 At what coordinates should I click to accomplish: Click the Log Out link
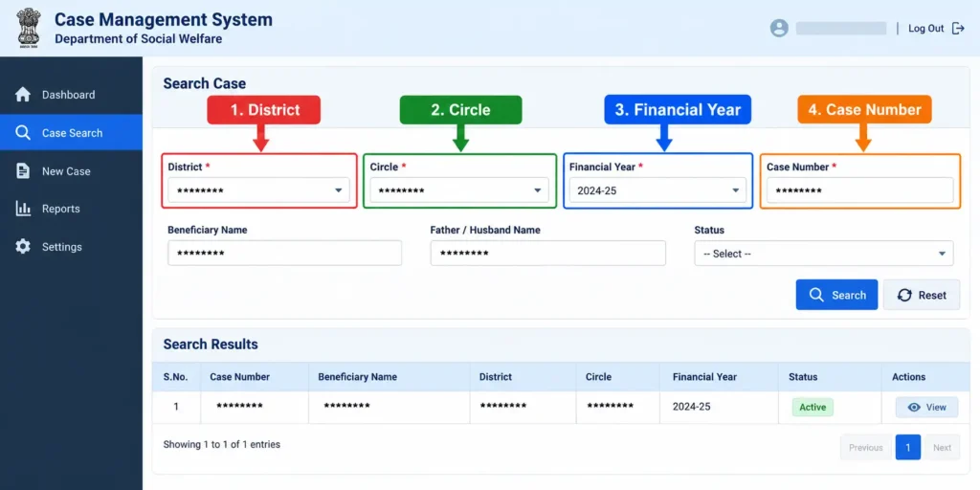(x=926, y=28)
